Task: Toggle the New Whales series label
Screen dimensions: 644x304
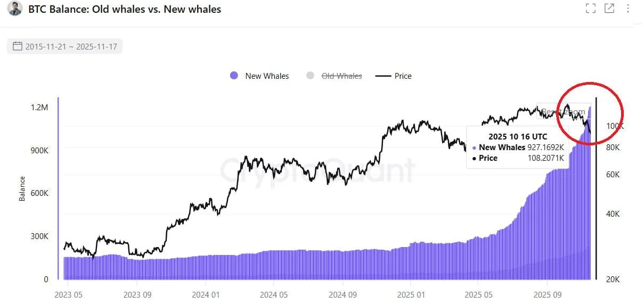Action: tap(267, 76)
